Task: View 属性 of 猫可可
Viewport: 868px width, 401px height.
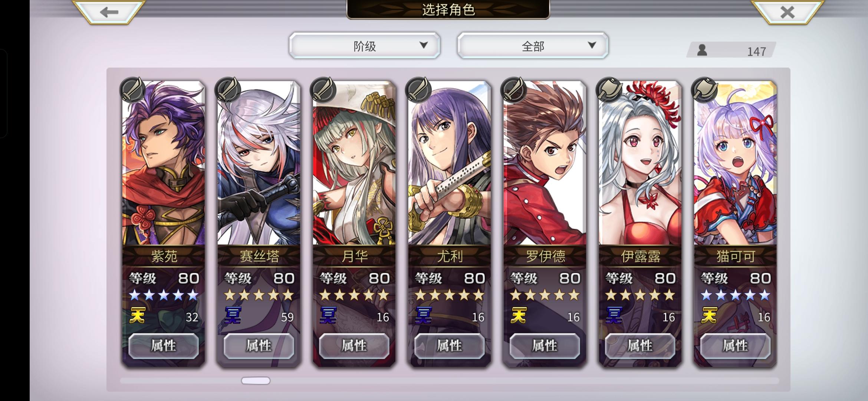Action: coord(735,346)
